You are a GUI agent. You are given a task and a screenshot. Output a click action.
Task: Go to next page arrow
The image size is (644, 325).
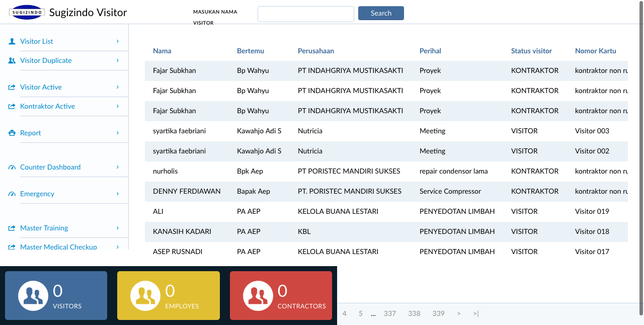(459, 313)
